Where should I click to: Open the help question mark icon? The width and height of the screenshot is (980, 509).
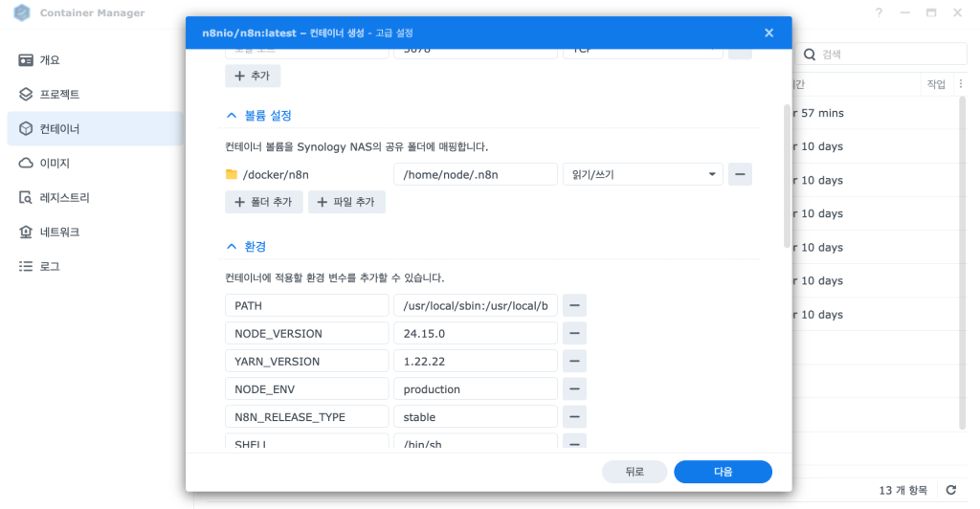(x=879, y=12)
